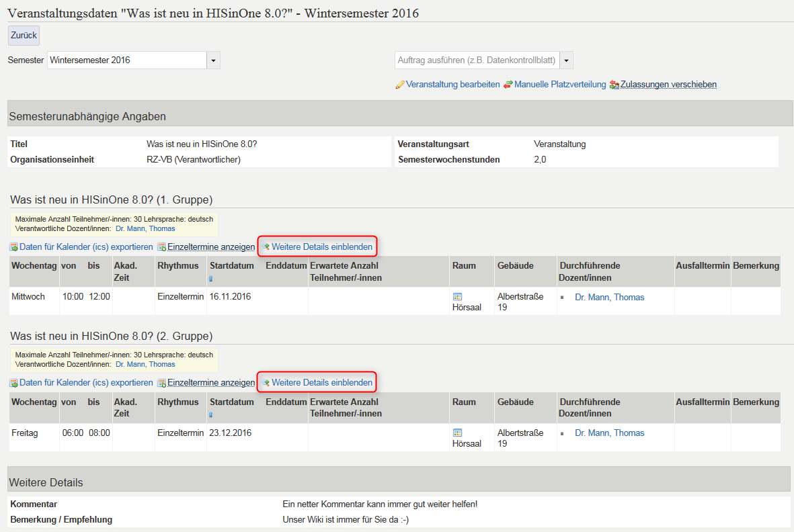794x532 pixels.
Task: Show Weitere Details for 1. Gruppe
Action: pos(322,247)
